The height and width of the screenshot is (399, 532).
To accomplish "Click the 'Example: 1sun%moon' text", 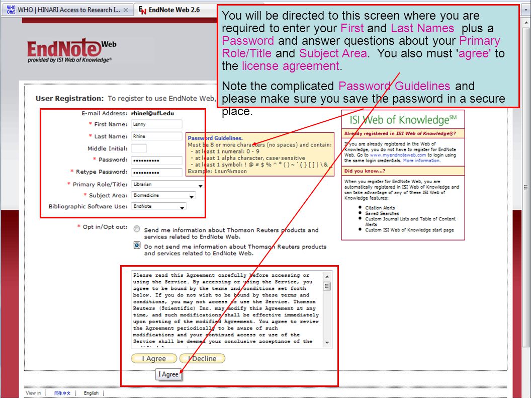I will click(217, 171).
